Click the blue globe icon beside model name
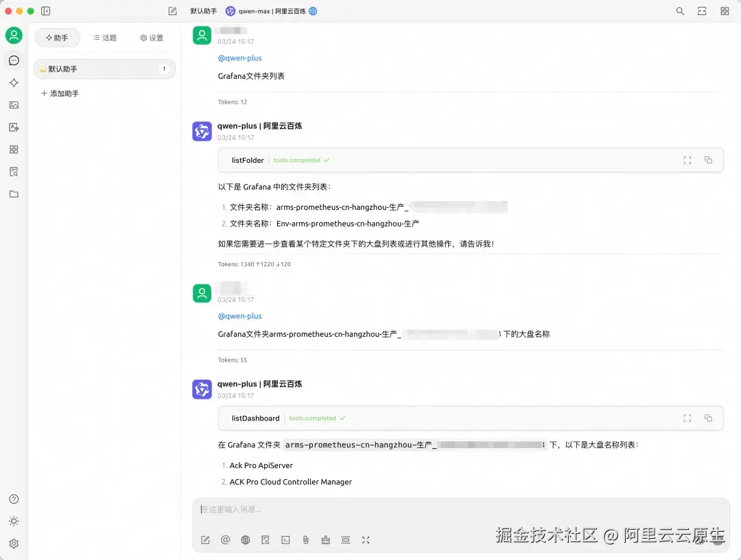Screen dimensions: 741x560 click(x=313, y=11)
